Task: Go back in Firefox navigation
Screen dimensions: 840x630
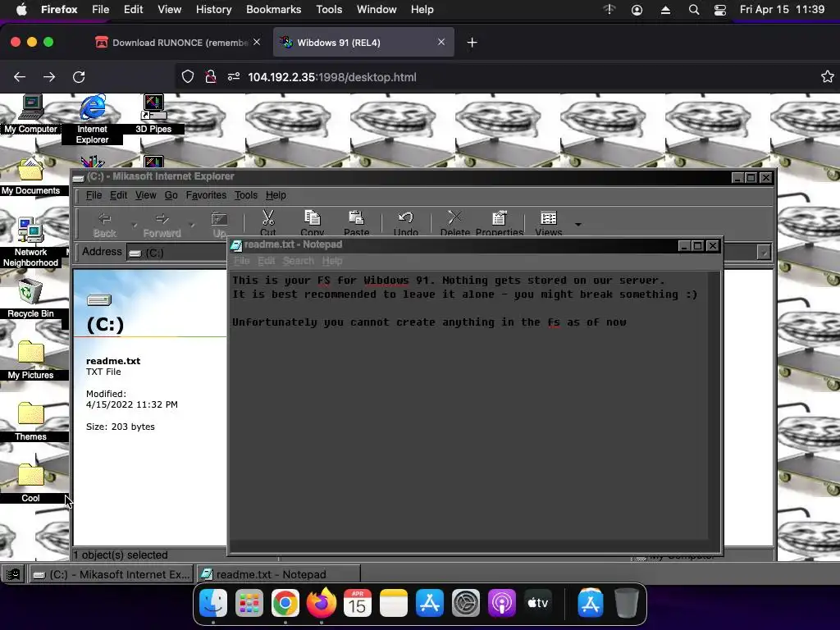Action: (x=20, y=77)
